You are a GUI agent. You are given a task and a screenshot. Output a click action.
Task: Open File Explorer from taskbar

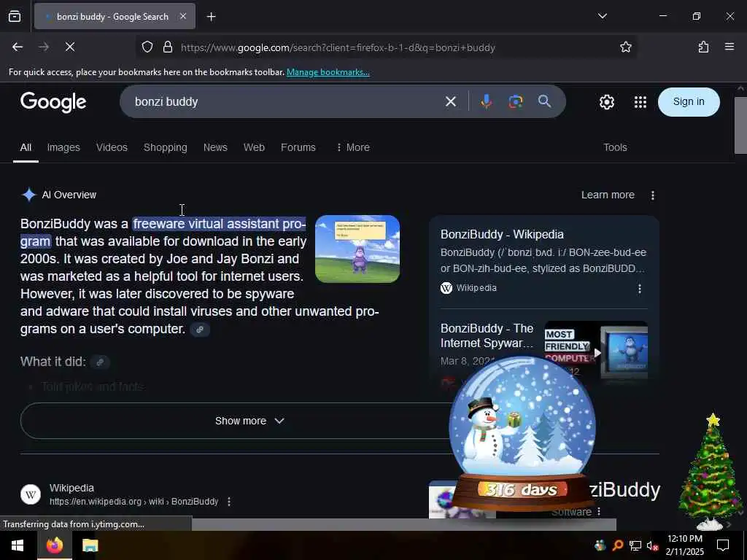coord(90,545)
